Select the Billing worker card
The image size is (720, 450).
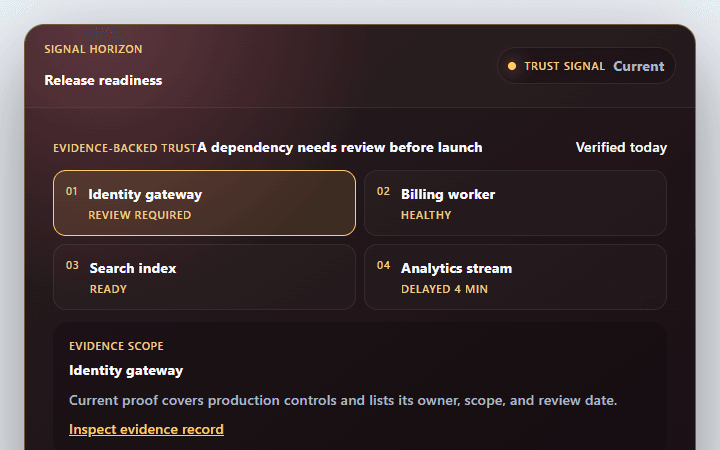[x=515, y=203]
